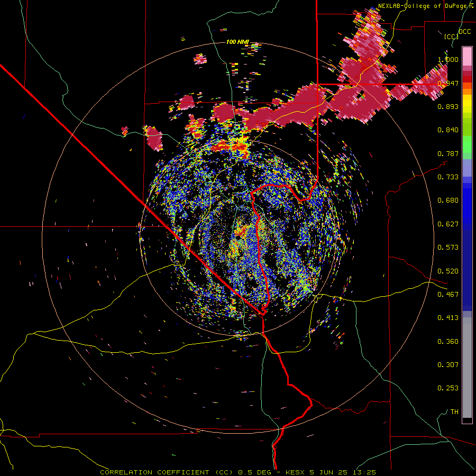Select the 0.413 scale value
Viewport: 476px width, 476px height.
click(x=448, y=318)
